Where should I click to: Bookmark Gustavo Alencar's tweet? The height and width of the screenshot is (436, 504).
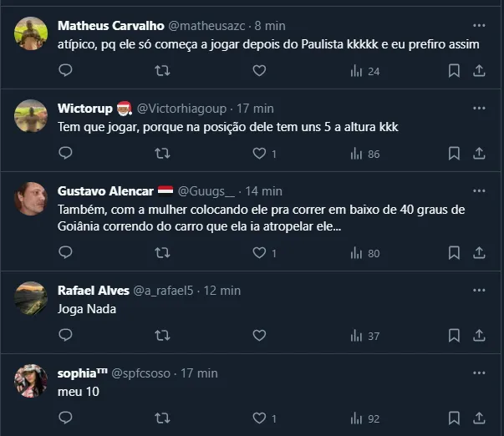tap(454, 253)
